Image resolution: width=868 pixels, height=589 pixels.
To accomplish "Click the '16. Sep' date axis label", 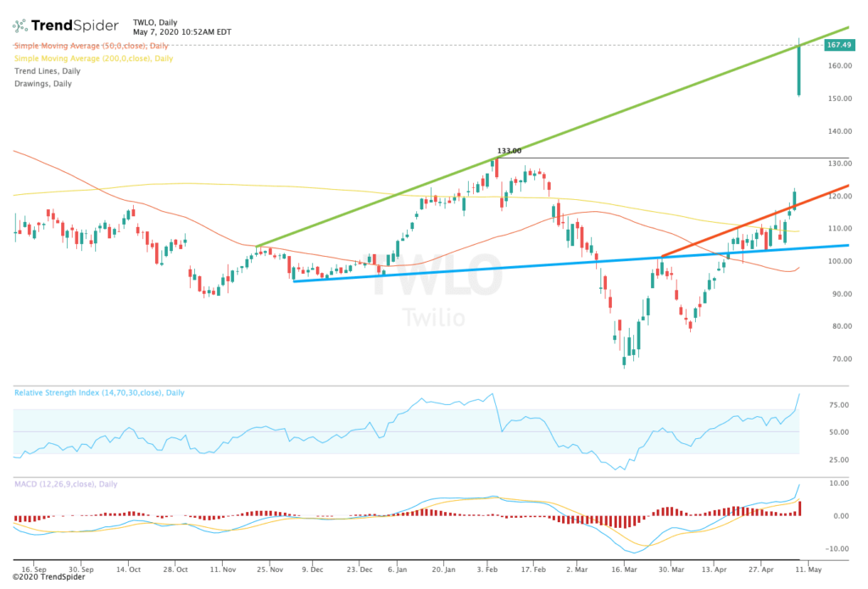I will click(x=34, y=569).
